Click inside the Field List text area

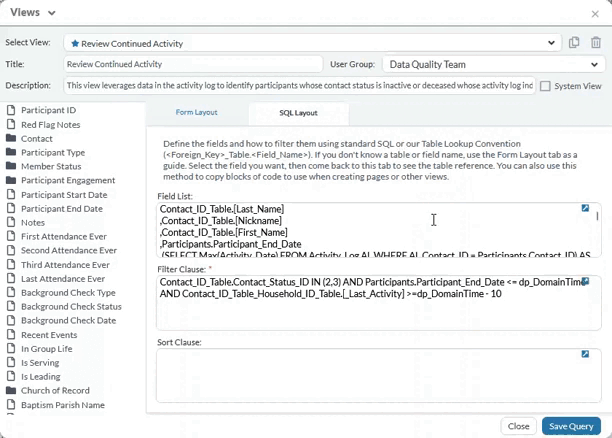[x=379, y=230]
